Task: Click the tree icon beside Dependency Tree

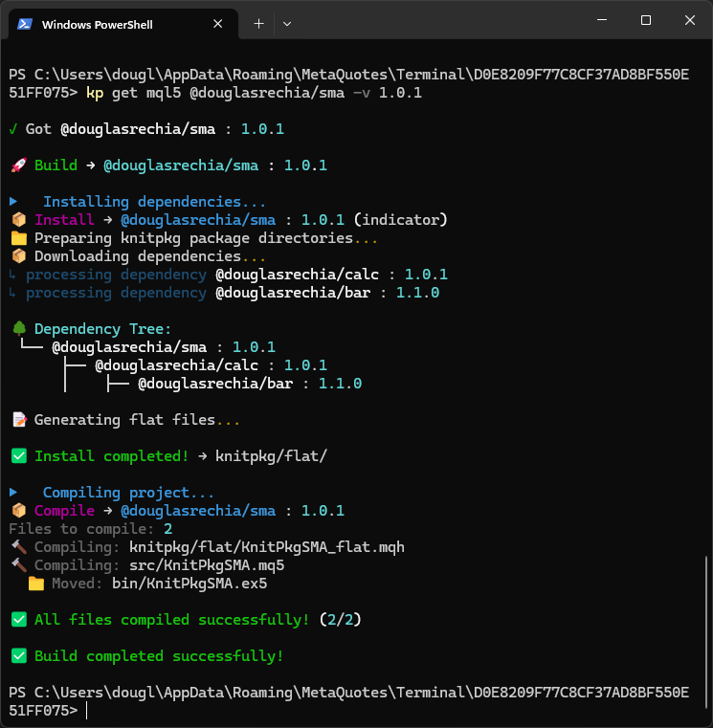Action: click(19, 328)
